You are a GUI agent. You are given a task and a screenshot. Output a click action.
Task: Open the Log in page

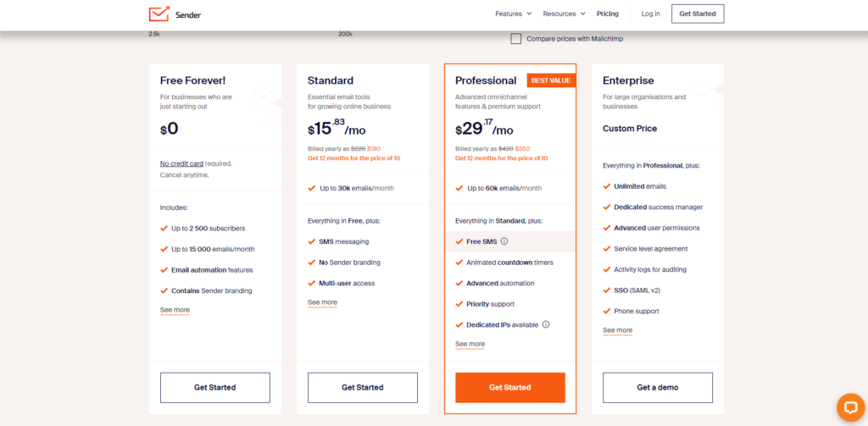650,14
